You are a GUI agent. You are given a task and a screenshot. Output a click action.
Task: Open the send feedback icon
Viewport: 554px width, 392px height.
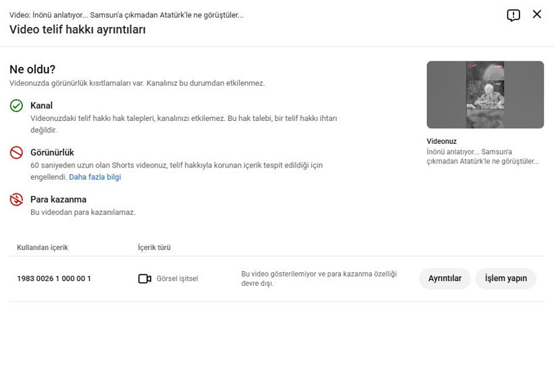click(x=513, y=15)
